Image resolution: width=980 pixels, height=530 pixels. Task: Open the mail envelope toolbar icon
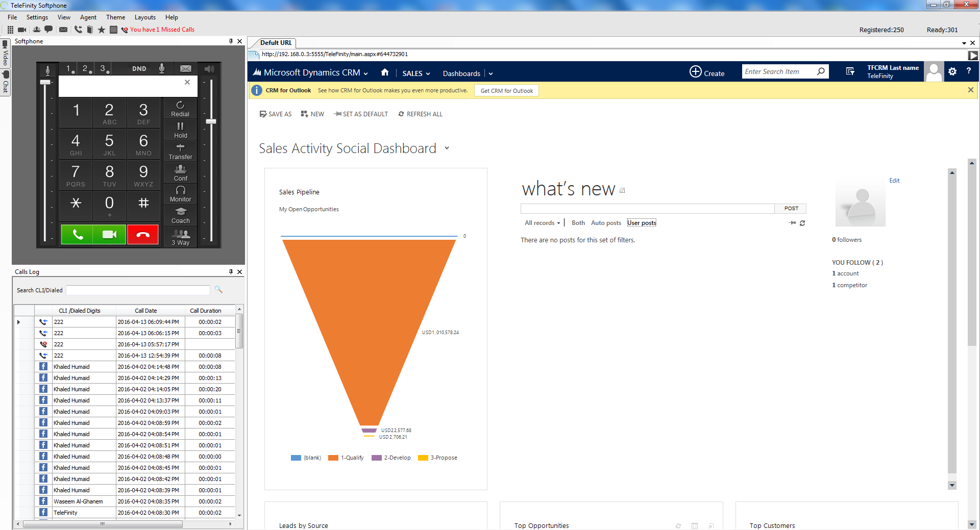tap(63, 30)
